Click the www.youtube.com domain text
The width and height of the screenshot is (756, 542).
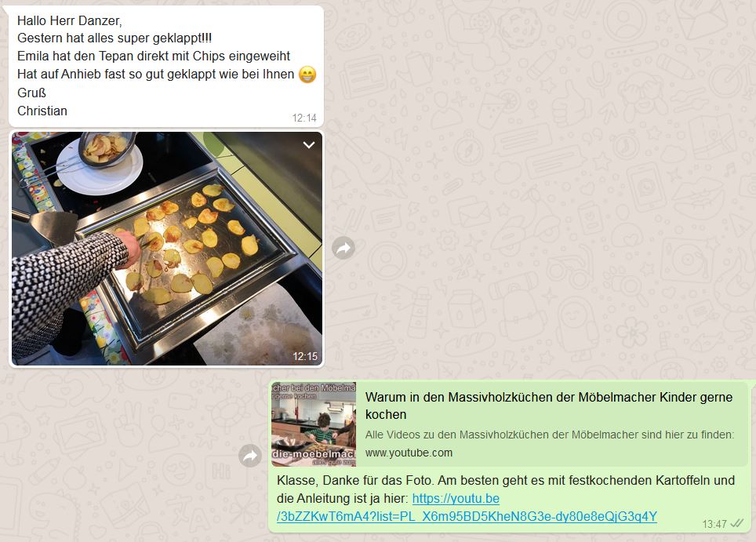tap(409, 453)
